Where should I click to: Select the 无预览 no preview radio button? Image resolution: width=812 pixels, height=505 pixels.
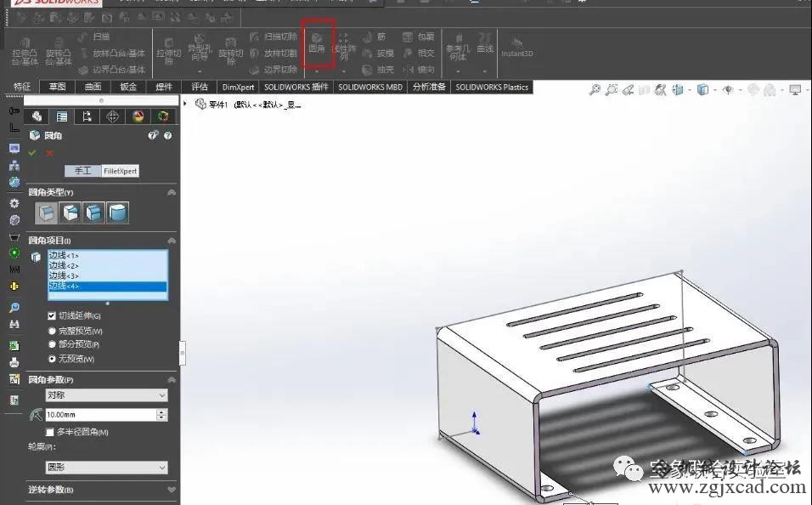[x=52, y=358]
